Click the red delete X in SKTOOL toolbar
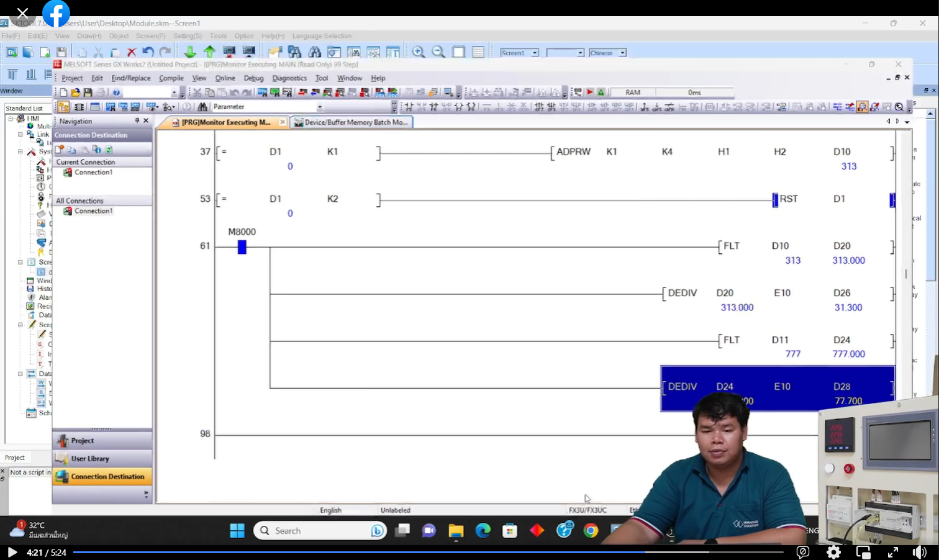 (x=132, y=52)
